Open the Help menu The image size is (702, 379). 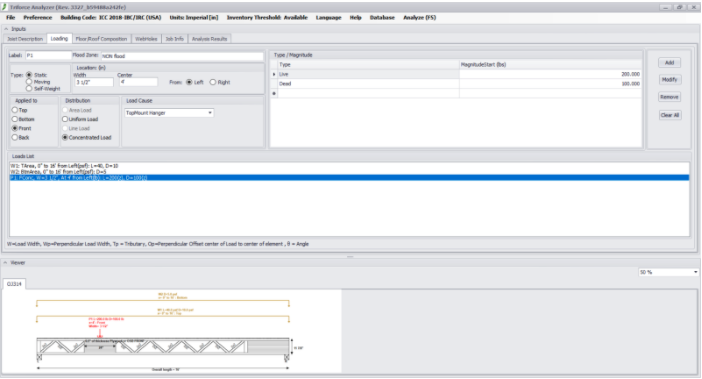click(x=355, y=17)
